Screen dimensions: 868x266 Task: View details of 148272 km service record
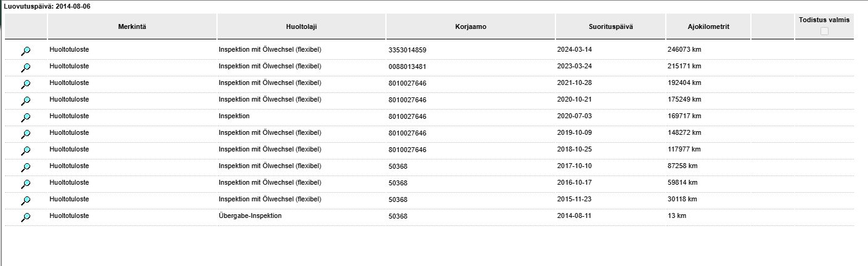[x=26, y=134]
